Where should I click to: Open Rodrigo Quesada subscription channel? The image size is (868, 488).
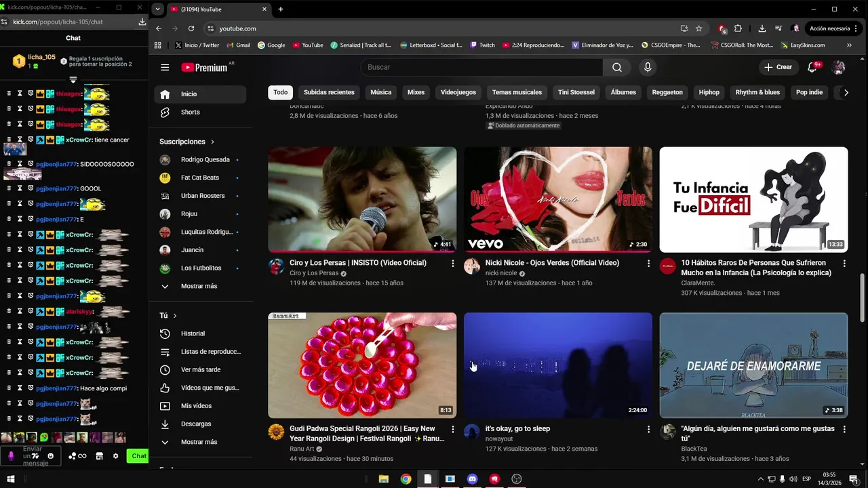pos(201,160)
